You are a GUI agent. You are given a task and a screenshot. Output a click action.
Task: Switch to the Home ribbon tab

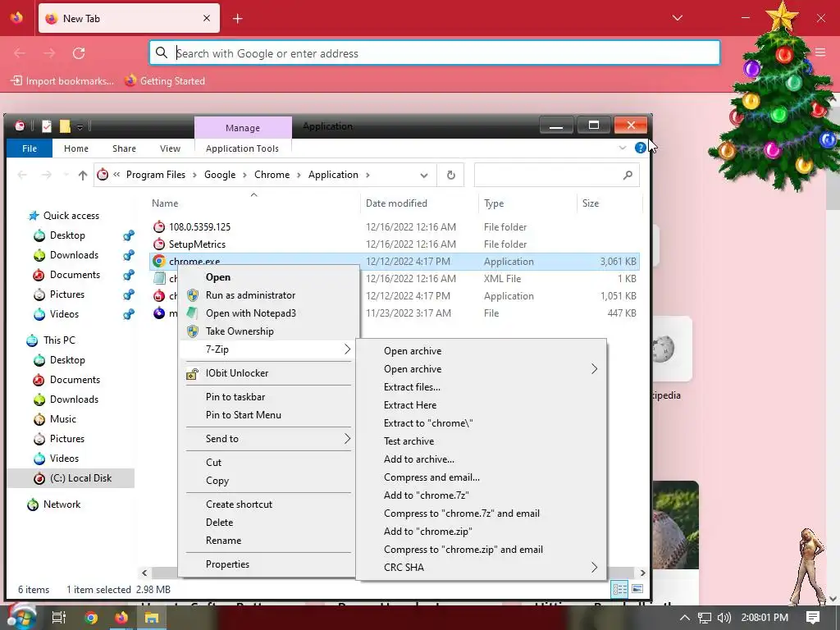pyautogui.click(x=76, y=148)
